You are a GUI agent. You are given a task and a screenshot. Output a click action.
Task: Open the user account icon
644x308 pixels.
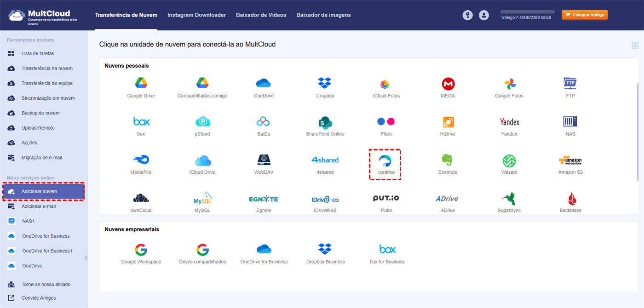click(x=483, y=15)
